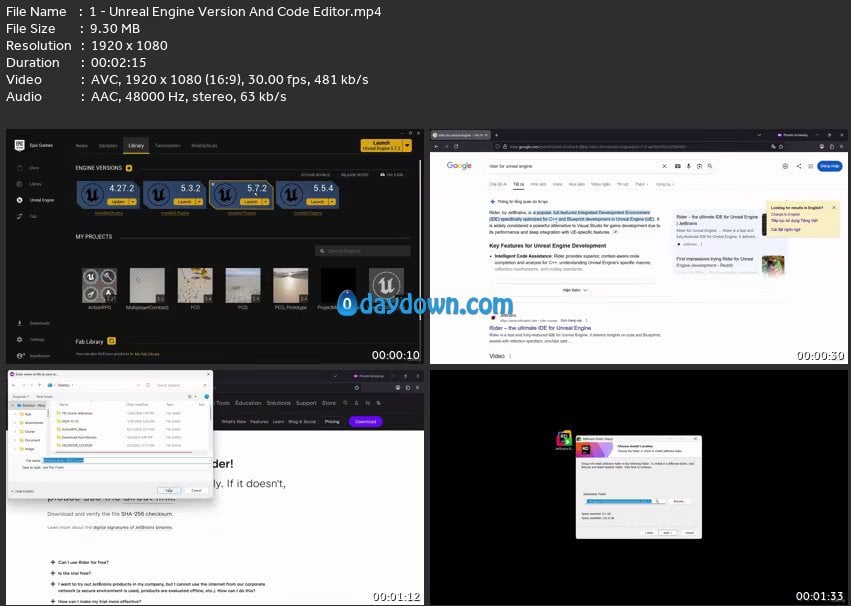Open the Samples tab in Epic launcher
This screenshot has width=851, height=606.
click(107, 145)
